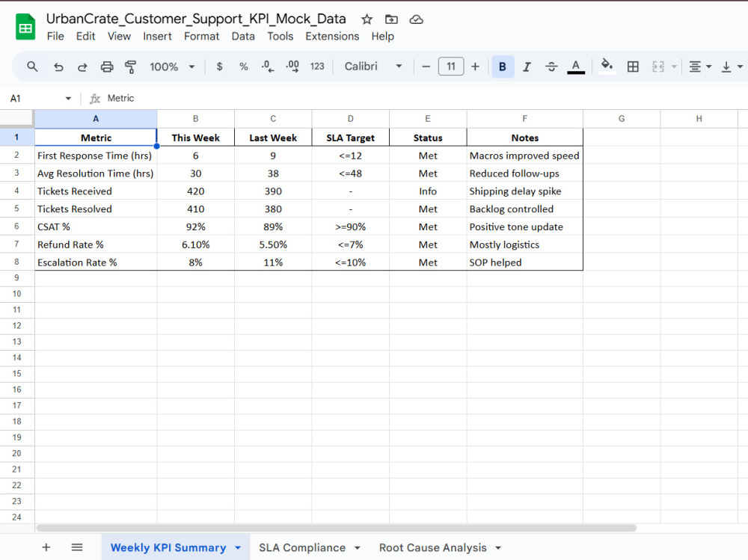Open the all sheets list
Image resolution: width=748 pixels, height=560 pixels.
[x=77, y=547]
